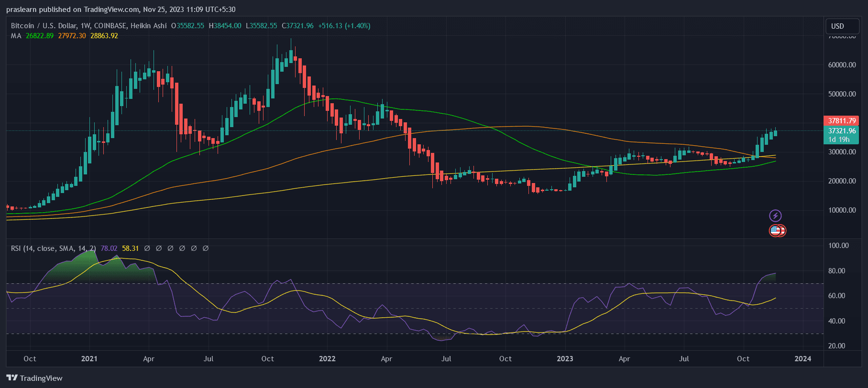Select the green 37321.96 current price tag
868x388 pixels.
point(842,131)
